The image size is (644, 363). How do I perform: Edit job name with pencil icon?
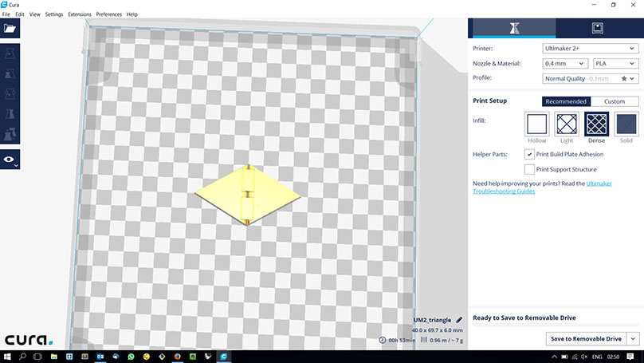coord(459,320)
